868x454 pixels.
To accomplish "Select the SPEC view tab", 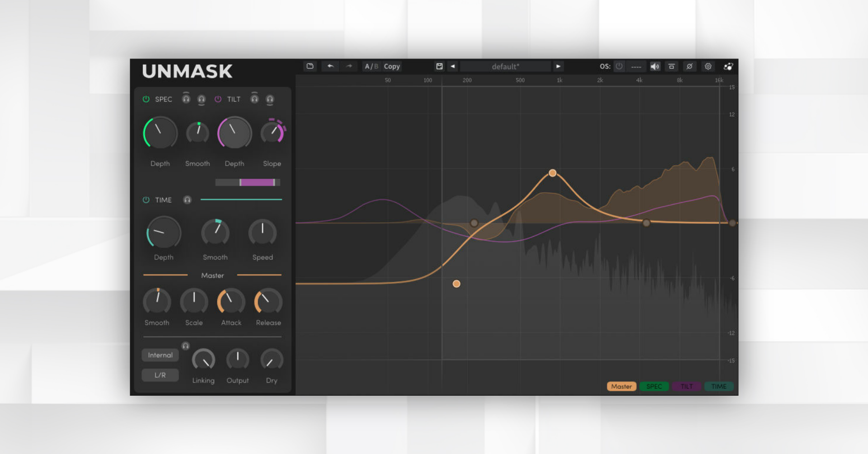I will 654,386.
